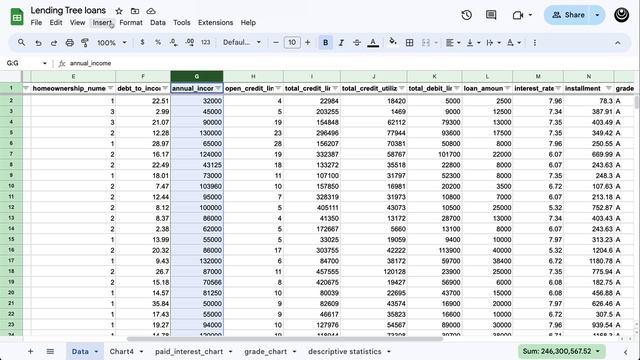The width and height of the screenshot is (640, 360).
Task: Open filter for interest_rate column
Action: [x=558, y=88]
